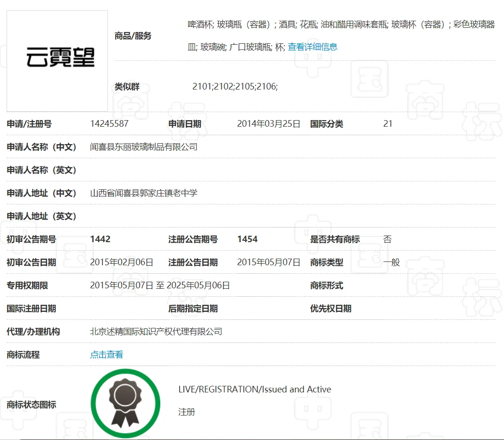Click the green registration status ribbon icon
This screenshot has height=440, width=504.
125,403
